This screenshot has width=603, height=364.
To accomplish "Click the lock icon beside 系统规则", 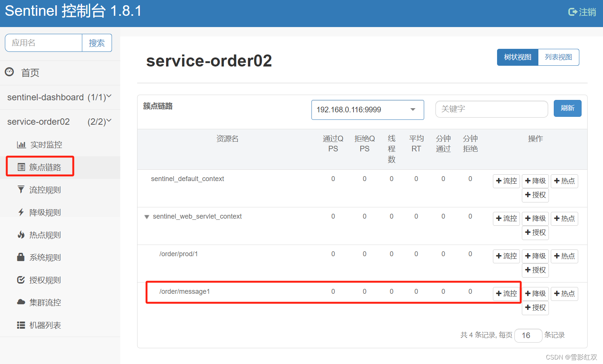I will coord(21,257).
